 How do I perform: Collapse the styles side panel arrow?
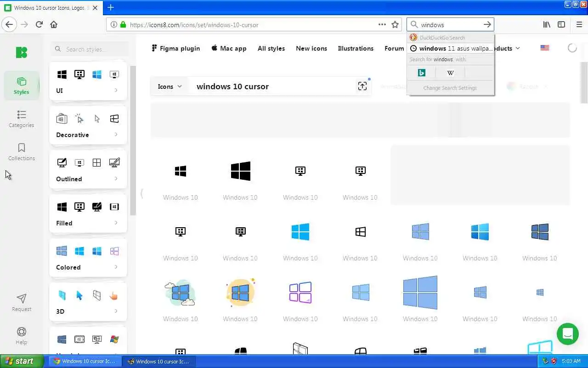click(x=141, y=194)
